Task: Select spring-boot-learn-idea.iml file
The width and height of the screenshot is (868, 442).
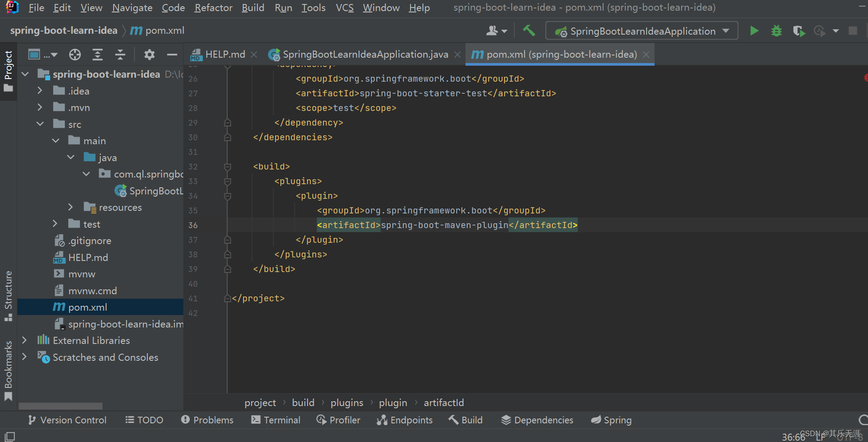Action: click(x=119, y=324)
